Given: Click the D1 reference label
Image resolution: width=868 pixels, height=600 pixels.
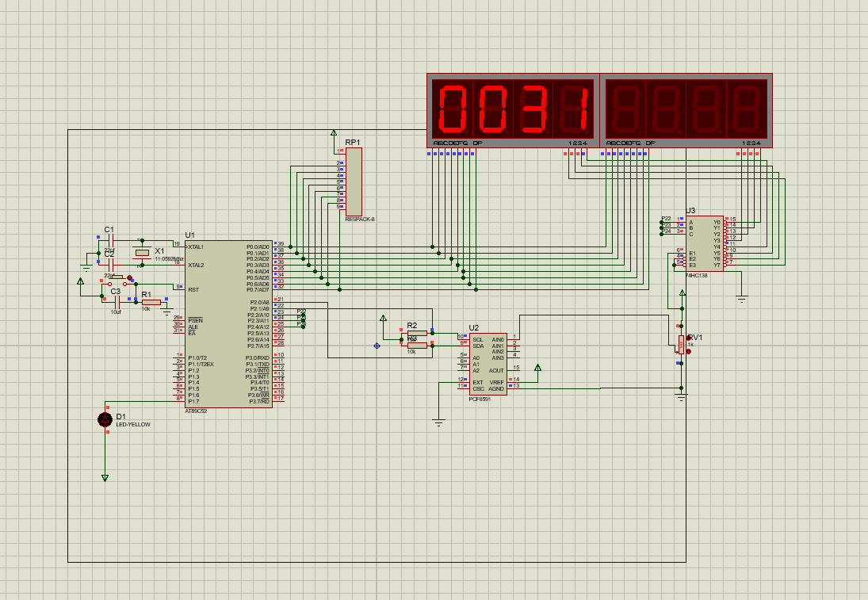Looking at the screenshot, I should pyautogui.click(x=120, y=416).
